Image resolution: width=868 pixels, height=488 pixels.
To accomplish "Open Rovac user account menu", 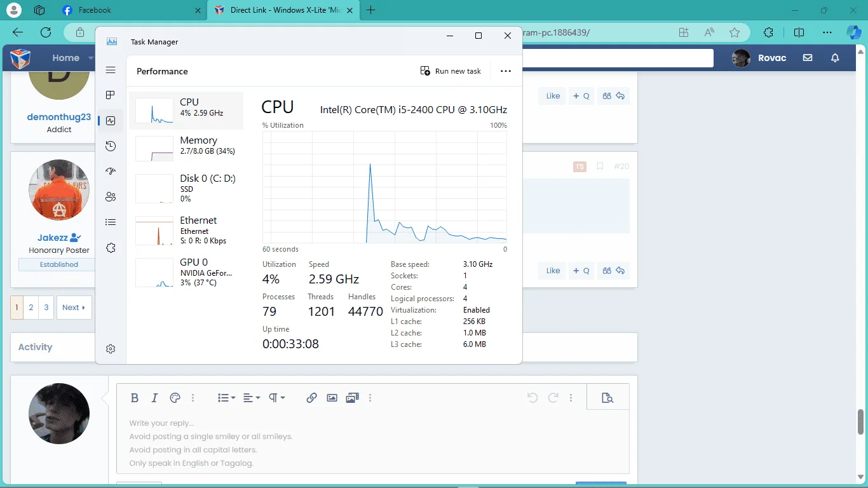I will [759, 58].
